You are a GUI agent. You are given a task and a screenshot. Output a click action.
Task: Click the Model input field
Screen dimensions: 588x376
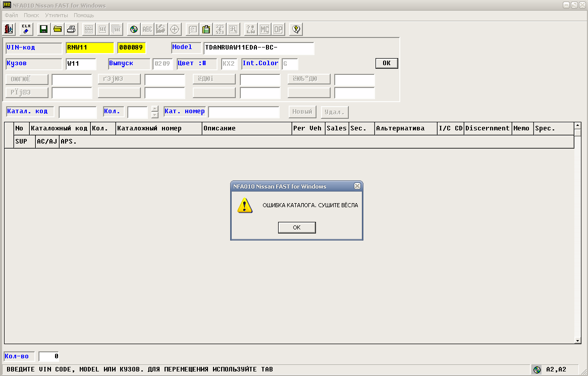pos(258,48)
